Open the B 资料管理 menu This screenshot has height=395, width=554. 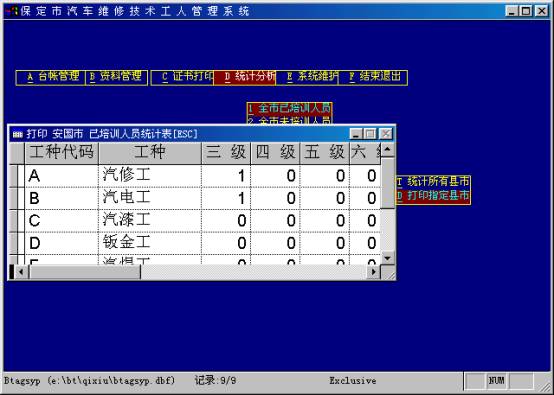117,77
